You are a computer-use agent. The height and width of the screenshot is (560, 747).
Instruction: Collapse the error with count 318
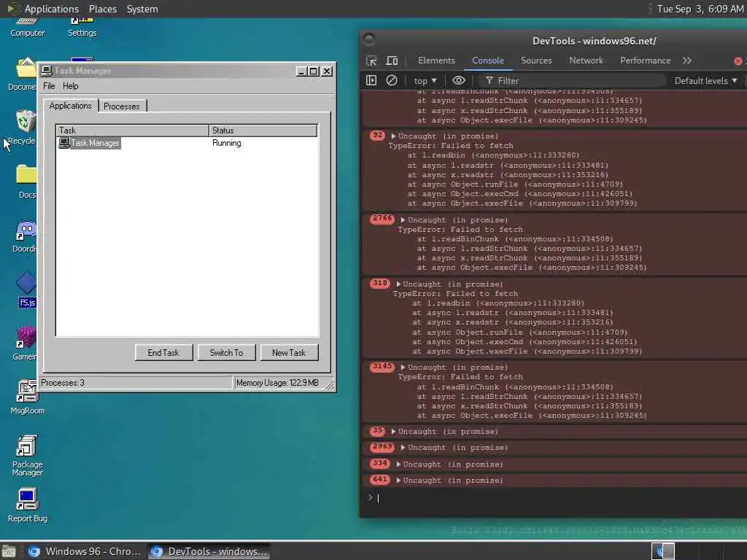(x=398, y=284)
